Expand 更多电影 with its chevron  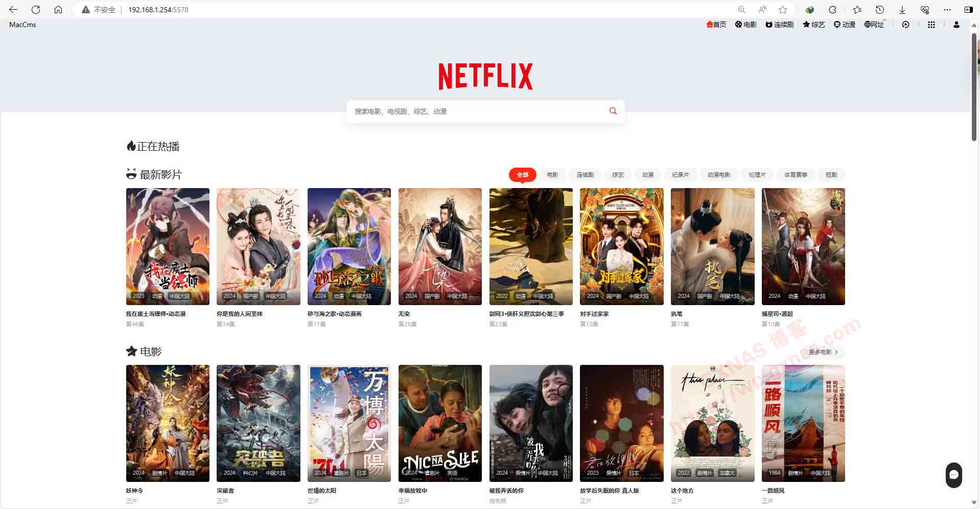[x=836, y=352]
